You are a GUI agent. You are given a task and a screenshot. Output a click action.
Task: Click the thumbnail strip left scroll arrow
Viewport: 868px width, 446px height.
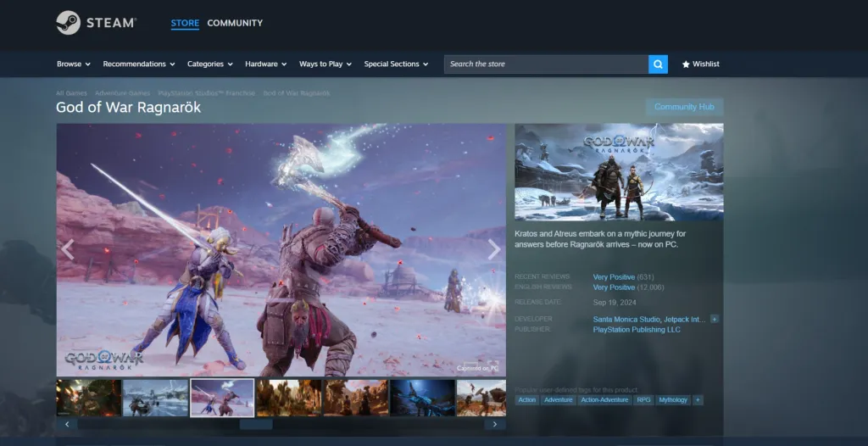pos(67,425)
